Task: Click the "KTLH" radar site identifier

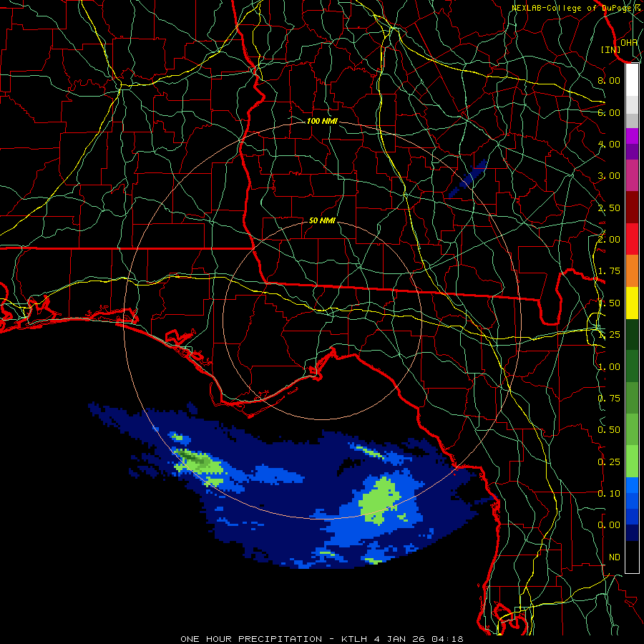Action: tap(354, 639)
